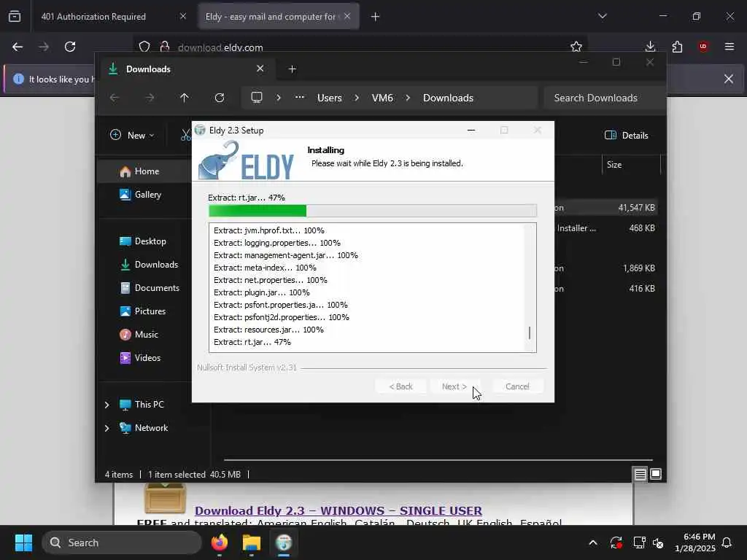
Task: Open Downloads in the navigation pane
Action: [156, 264]
